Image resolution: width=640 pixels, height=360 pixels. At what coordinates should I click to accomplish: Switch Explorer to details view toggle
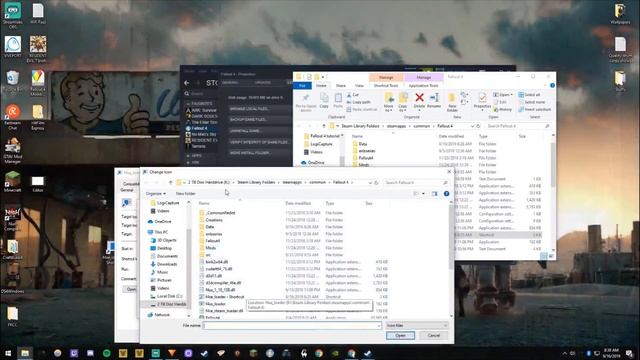coord(544,256)
